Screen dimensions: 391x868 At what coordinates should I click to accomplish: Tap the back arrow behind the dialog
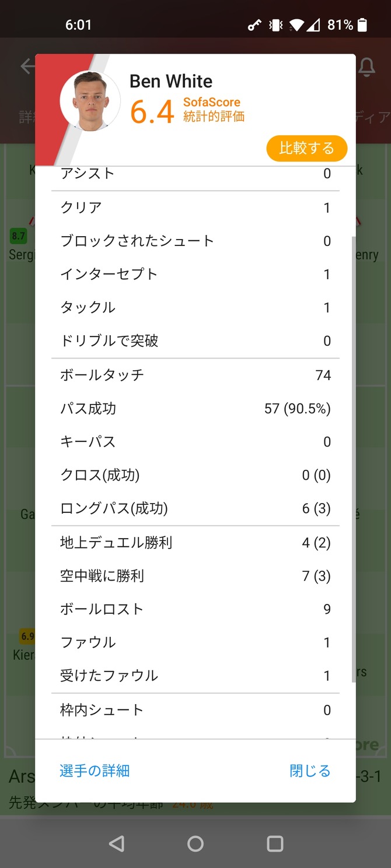pyautogui.click(x=27, y=66)
